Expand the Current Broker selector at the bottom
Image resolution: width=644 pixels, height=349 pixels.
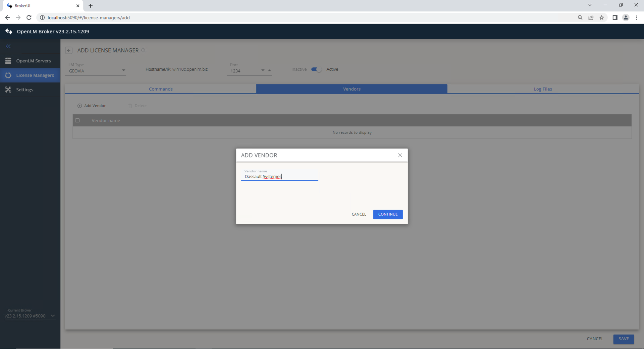tap(53, 316)
